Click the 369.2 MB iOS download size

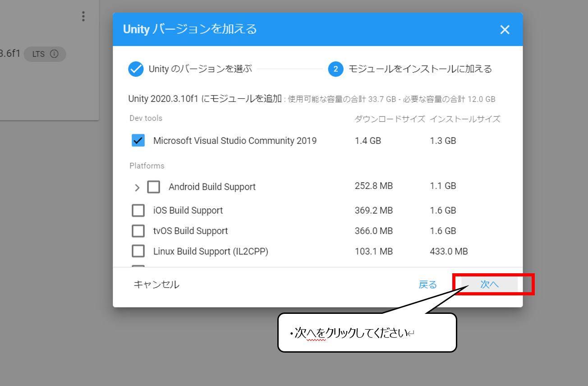tap(374, 211)
